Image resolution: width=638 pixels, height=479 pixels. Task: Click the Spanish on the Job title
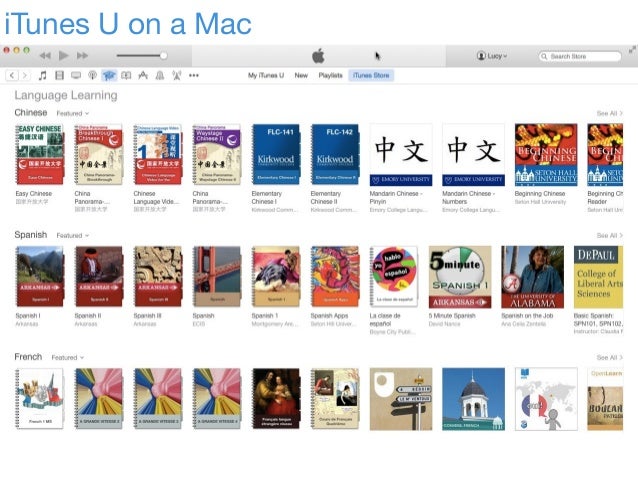pyautogui.click(x=527, y=316)
